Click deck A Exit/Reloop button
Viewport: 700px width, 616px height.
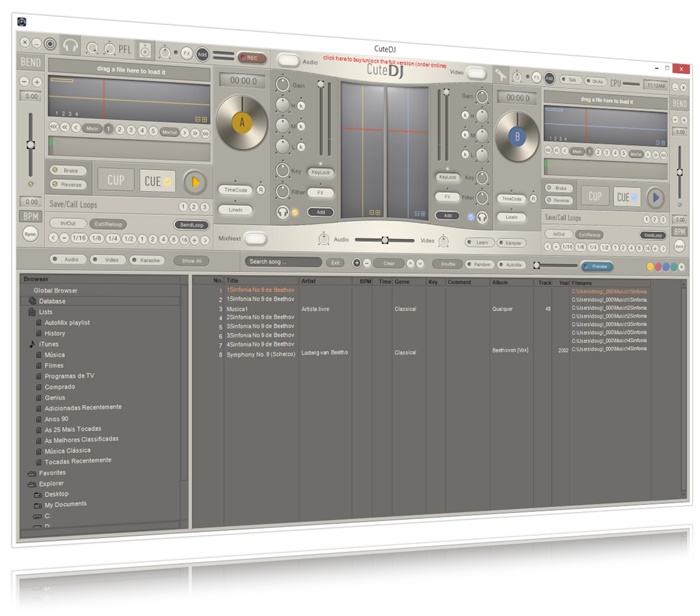tap(108, 224)
